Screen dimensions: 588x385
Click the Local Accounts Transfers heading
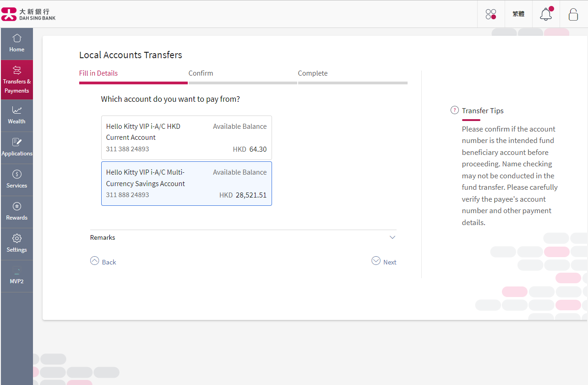tap(131, 55)
